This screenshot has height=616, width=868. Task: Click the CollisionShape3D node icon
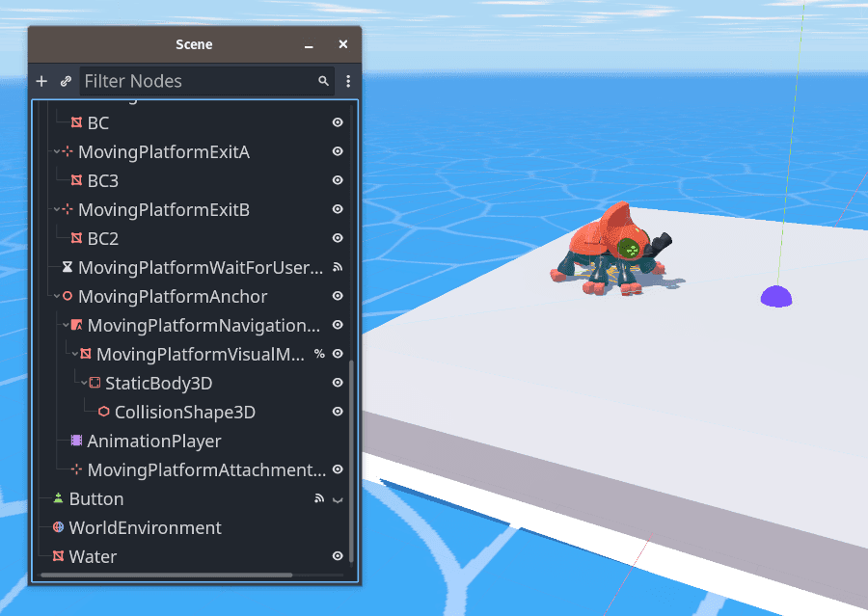(x=104, y=412)
